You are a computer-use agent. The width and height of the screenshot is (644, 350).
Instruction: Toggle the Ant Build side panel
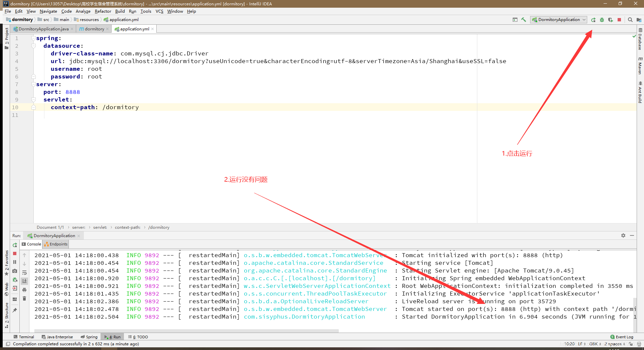(x=640, y=92)
